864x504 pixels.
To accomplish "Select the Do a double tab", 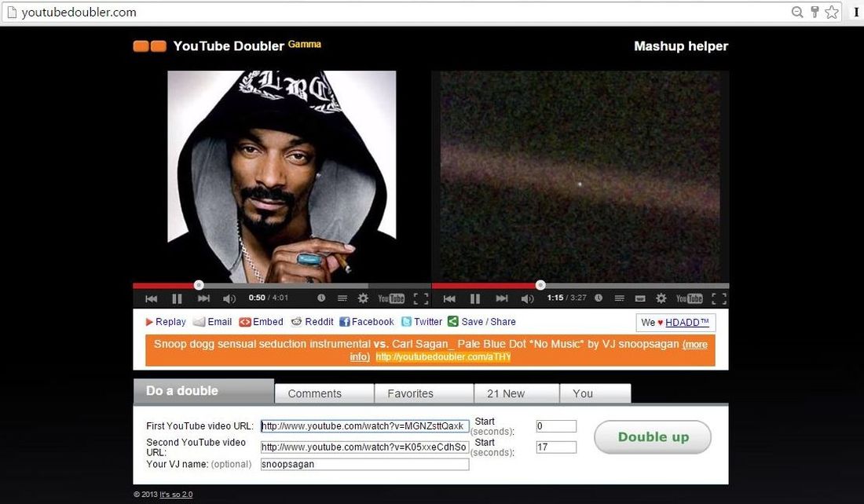I will coord(204,391).
